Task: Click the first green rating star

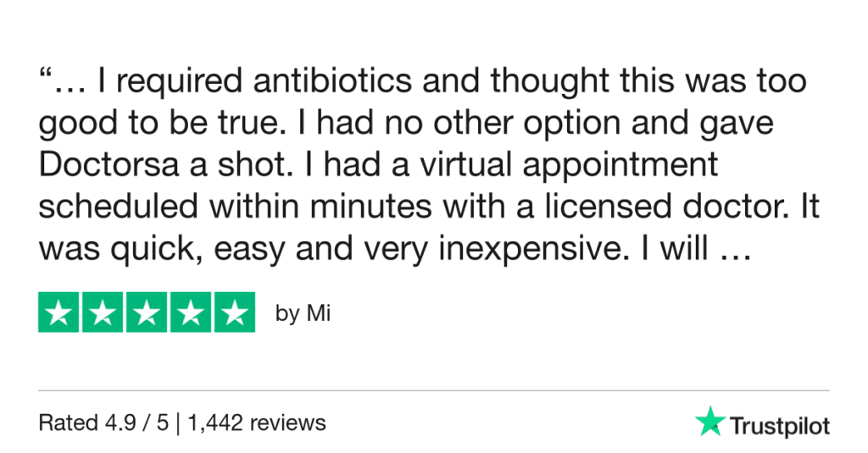Action: [x=59, y=312]
